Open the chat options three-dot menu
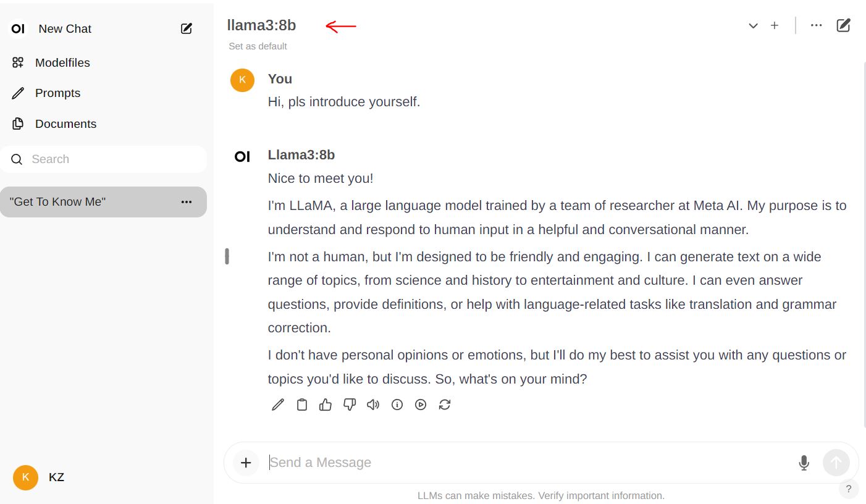The image size is (866, 504). (817, 25)
